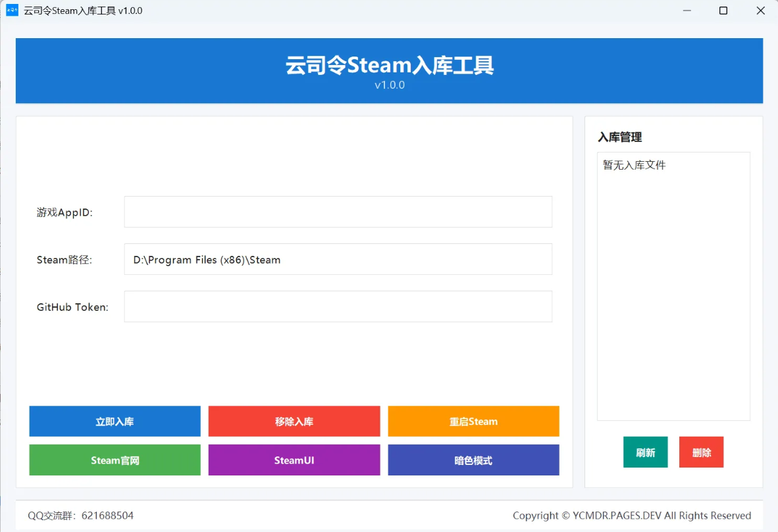
Task: Click the Steam路径 path field
Action: (x=338, y=259)
